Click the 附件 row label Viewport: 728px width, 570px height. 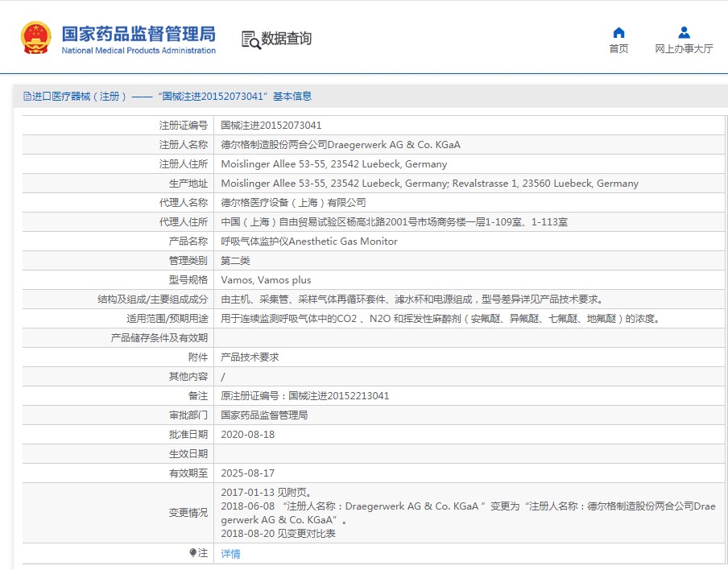pos(198,357)
